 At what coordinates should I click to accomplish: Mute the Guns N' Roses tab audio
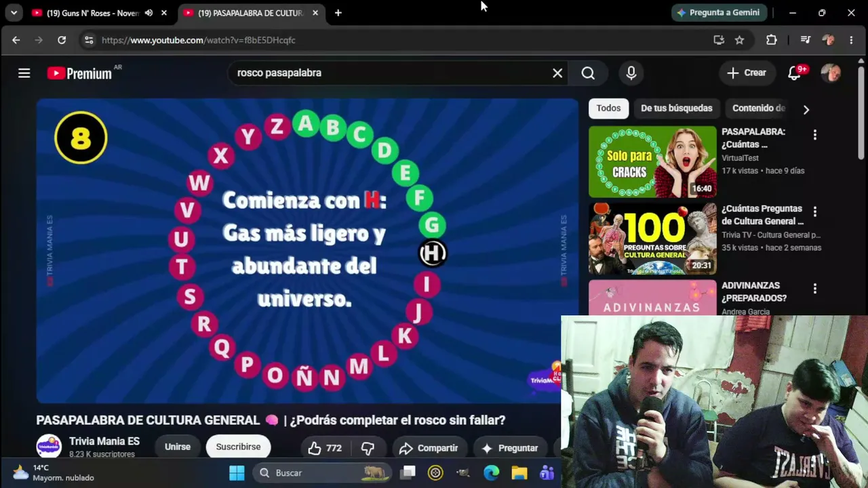(x=149, y=13)
